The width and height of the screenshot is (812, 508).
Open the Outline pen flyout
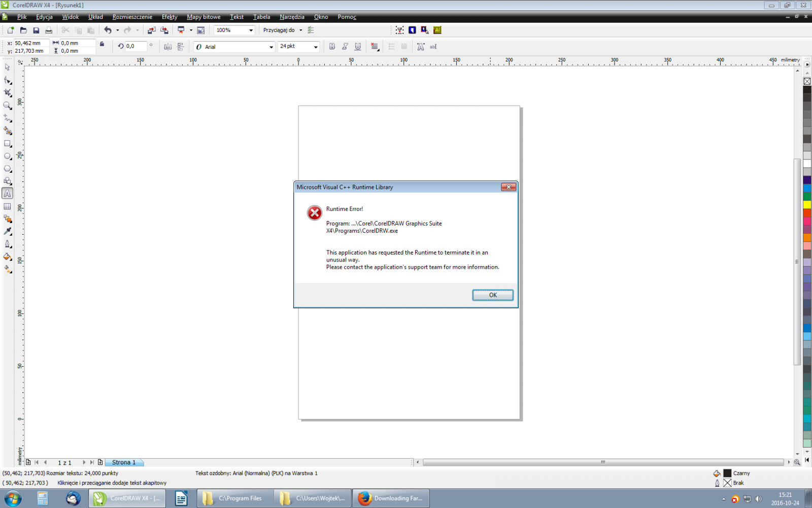[7, 244]
